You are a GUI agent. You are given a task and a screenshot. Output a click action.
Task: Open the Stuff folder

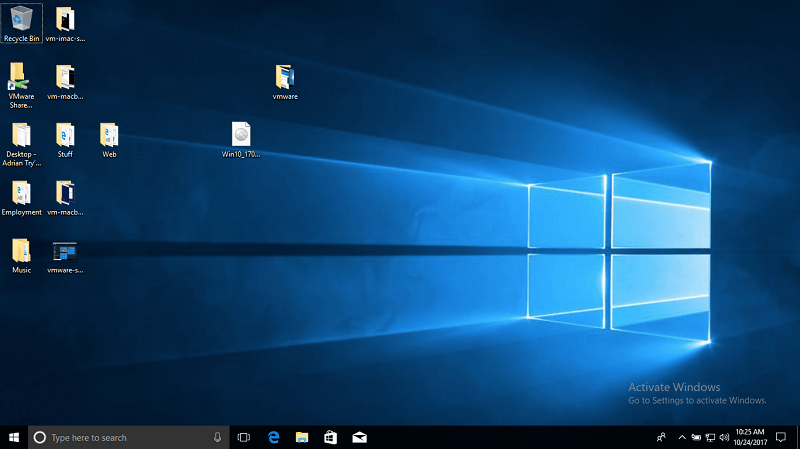(x=65, y=140)
